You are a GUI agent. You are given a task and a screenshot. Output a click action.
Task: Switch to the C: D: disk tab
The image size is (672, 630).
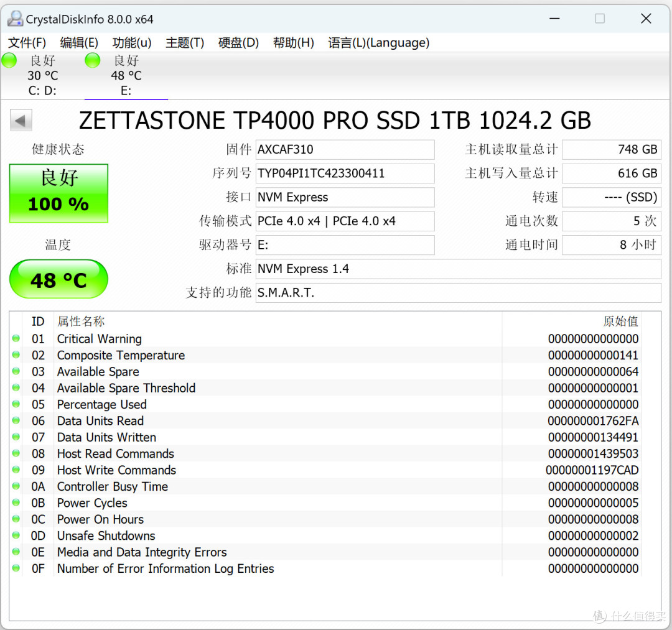[42, 75]
